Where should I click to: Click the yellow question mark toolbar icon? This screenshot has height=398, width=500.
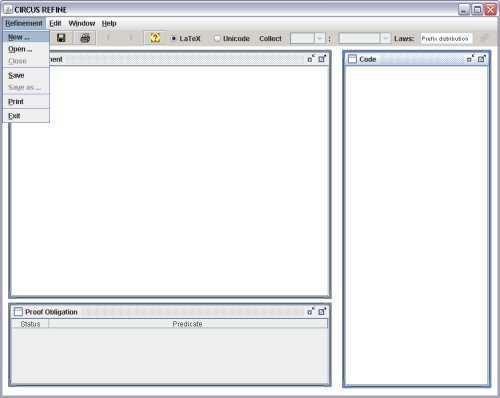coord(155,38)
